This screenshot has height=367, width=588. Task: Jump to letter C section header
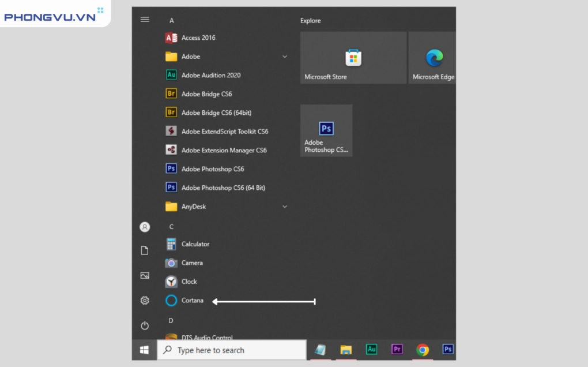[171, 227]
